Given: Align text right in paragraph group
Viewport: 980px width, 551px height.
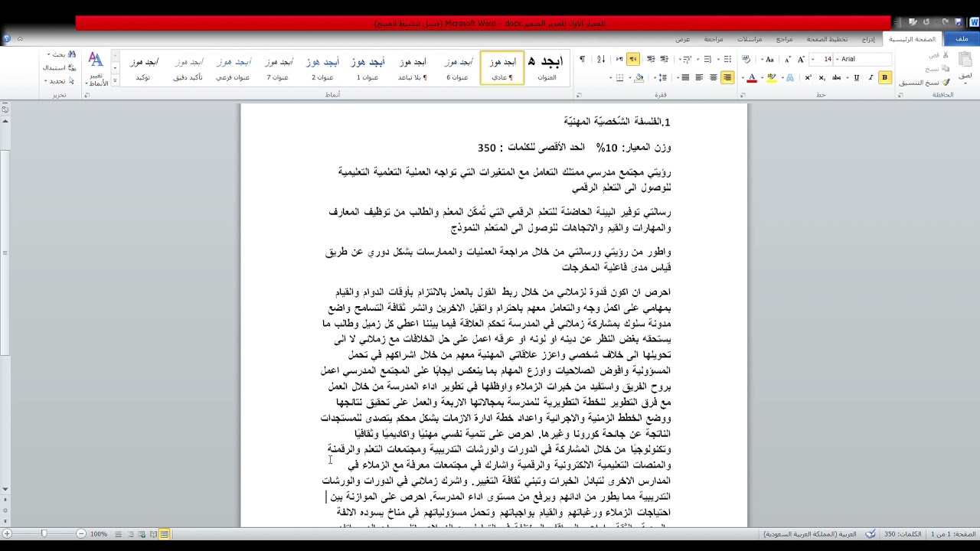Looking at the screenshot, I should click(x=727, y=77).
